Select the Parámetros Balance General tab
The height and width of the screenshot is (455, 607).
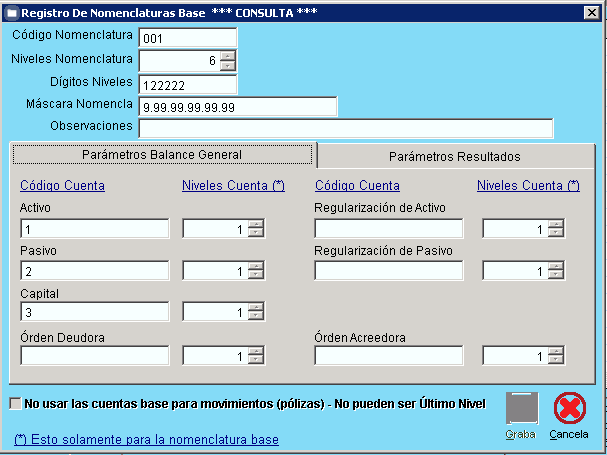point(162,155)
